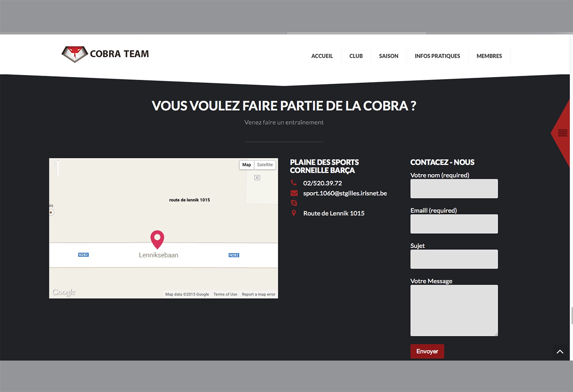
Task: Close the map info box with X
Action: click(257, 178)
